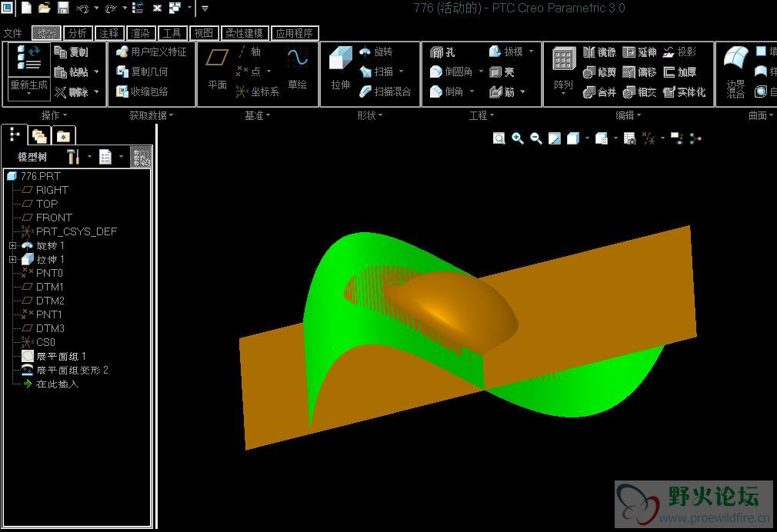Select the 修剪 trim tool
Image resolution: width=777 pixels, height=532 pixels.
[599, 72]
